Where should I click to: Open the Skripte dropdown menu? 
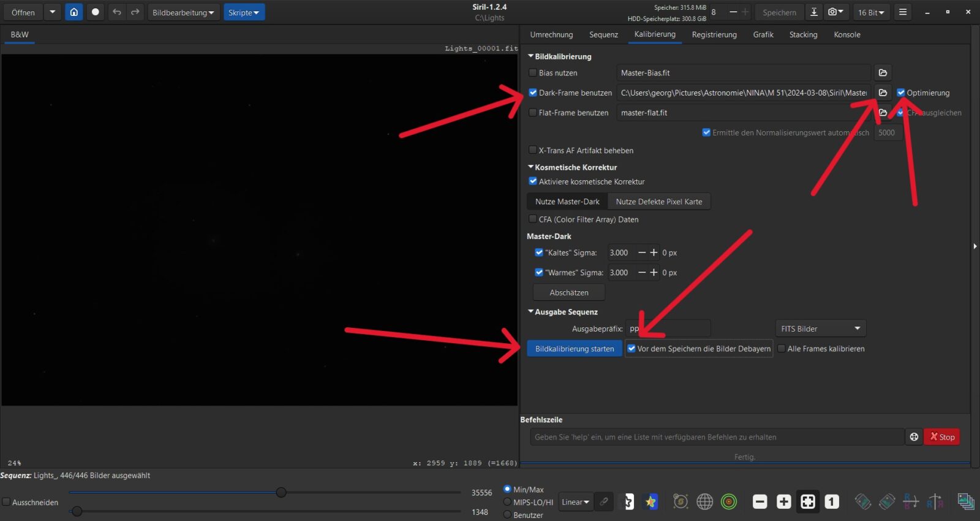[244, 12]
